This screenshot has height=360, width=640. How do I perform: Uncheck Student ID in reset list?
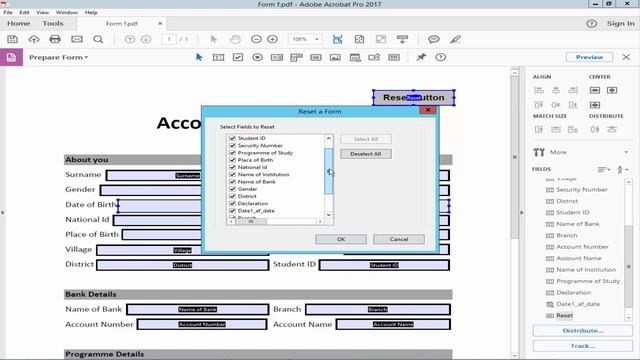pyautogui.click(x=232, y=138)
